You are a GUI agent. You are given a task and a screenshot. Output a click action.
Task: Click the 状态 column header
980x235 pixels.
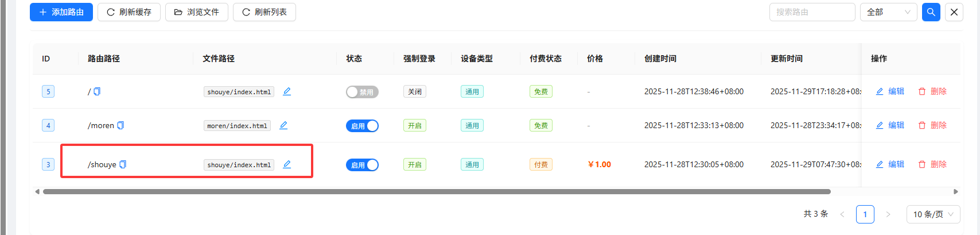(354, 59)
